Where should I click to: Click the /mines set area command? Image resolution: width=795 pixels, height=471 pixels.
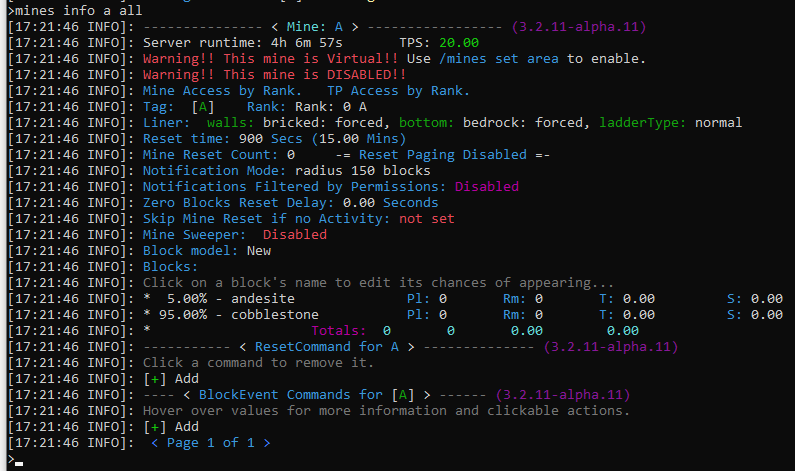point(498,59)
